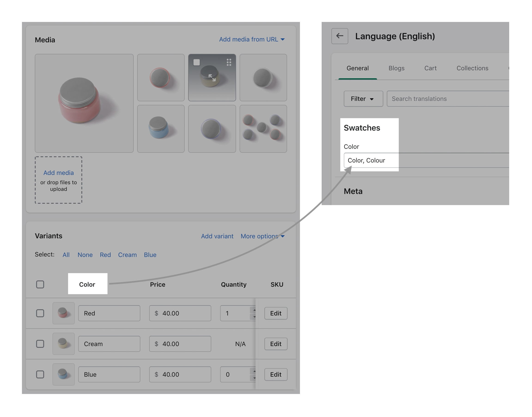Switch to the Collections tab

[472, 68]
